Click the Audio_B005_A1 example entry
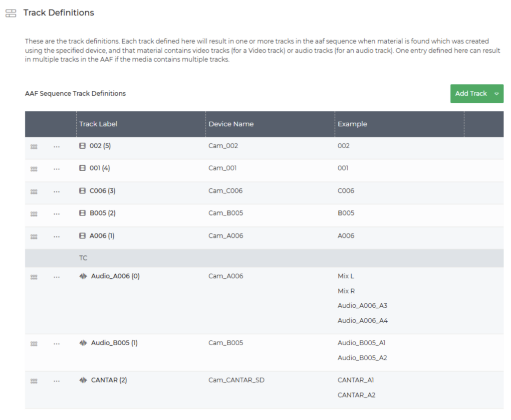This screenshot has width=511, height=420. pos(361,343)
